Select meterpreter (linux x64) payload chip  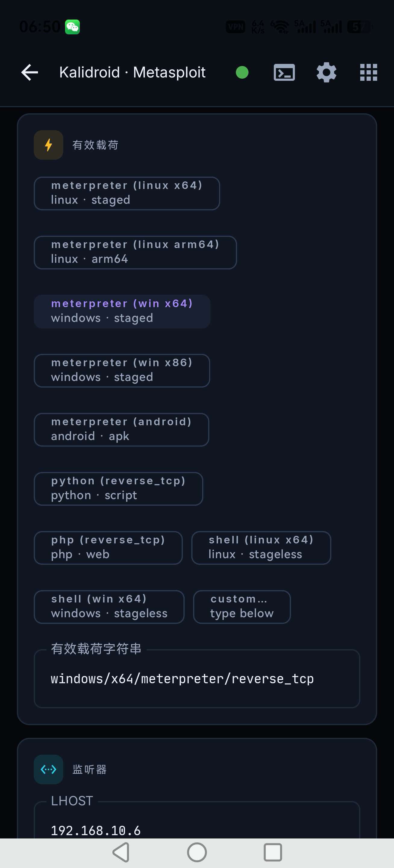[x=127, y=193]
